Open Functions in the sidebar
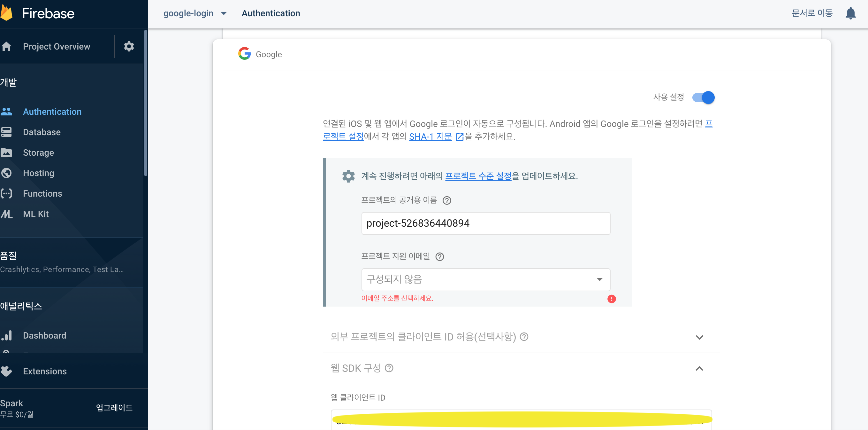The width and height of the screenshot is (868, 430). click(42, 194)
